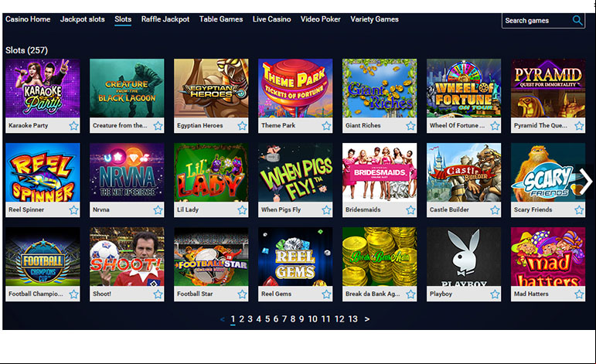
Task: Open the Shoot! game thumbnail
Action: point(127,257)
